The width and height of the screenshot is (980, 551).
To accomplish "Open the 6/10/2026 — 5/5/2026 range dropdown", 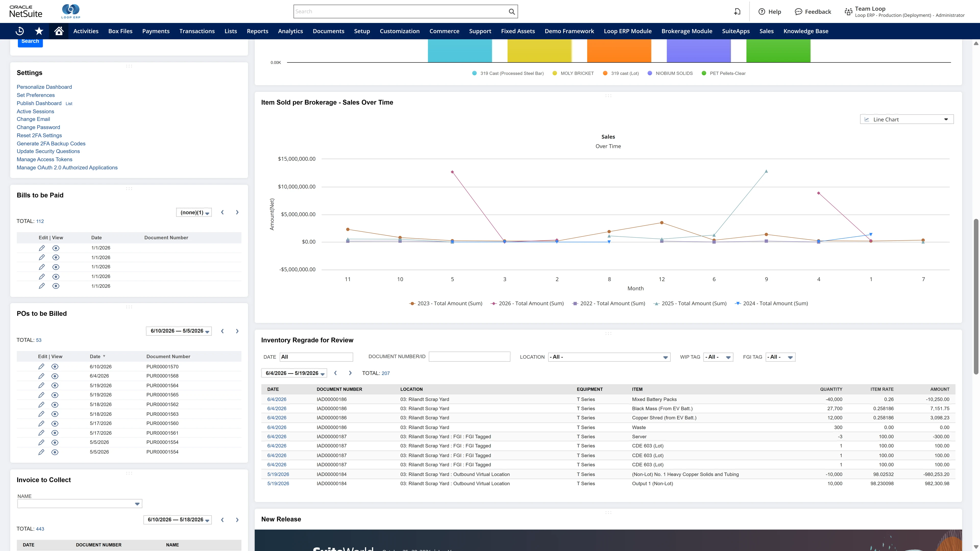I will [179, 331].
